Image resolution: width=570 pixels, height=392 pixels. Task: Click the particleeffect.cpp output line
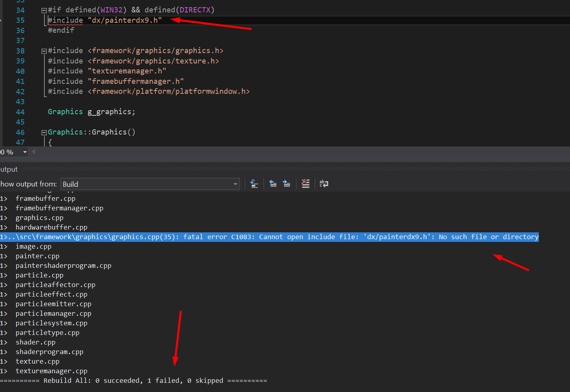(52, 294)
